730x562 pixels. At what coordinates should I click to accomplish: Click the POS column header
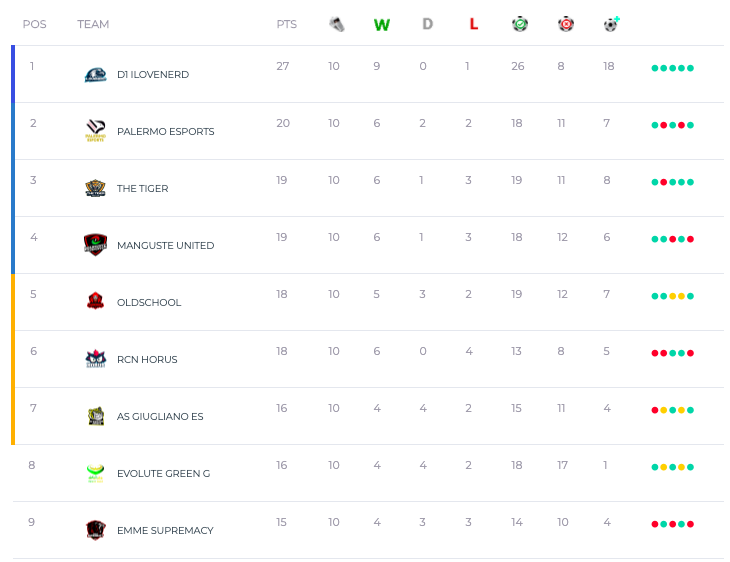click(34, 24)
